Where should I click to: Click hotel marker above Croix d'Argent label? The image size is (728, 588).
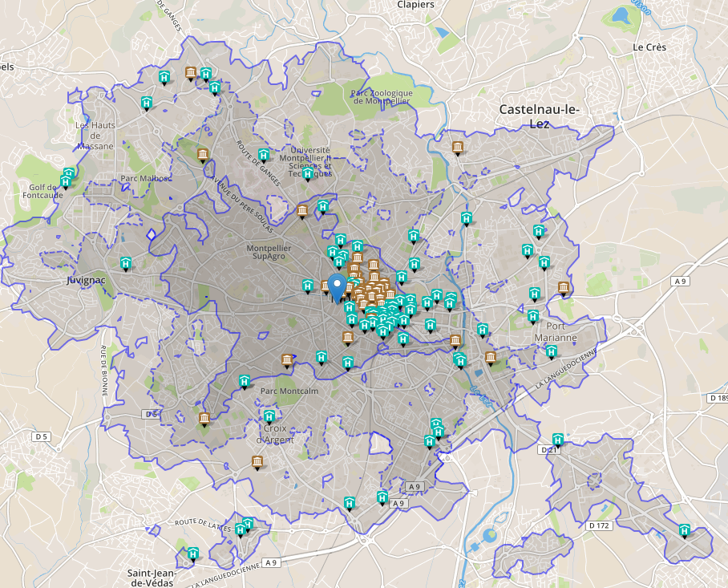point(270,416)
